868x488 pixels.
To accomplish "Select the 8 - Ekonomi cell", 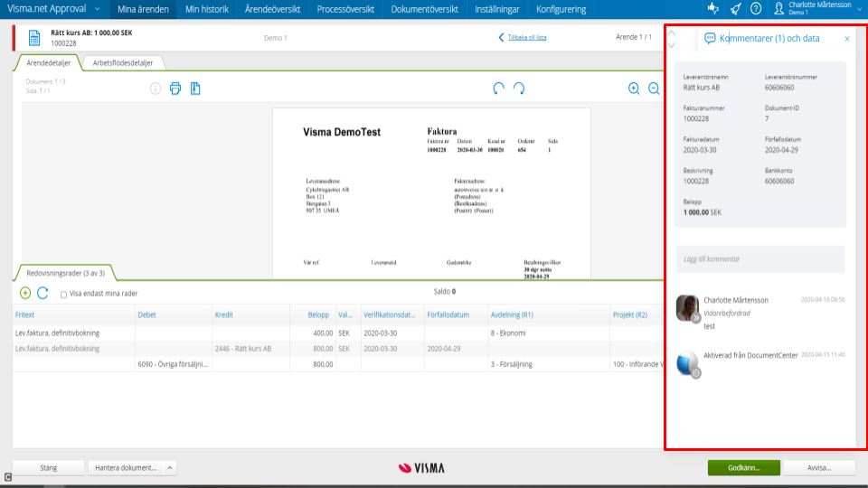I will (549, 333).
